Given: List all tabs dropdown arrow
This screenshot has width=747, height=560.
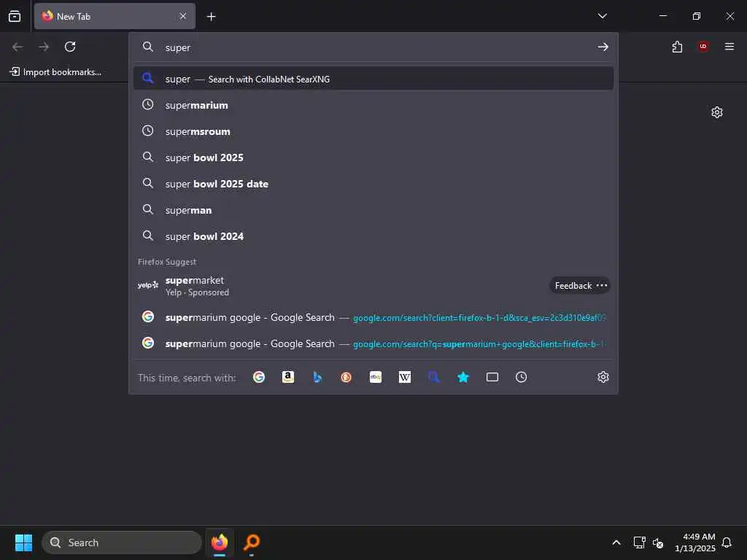Looking at the screenshot, I should (602, 16).
